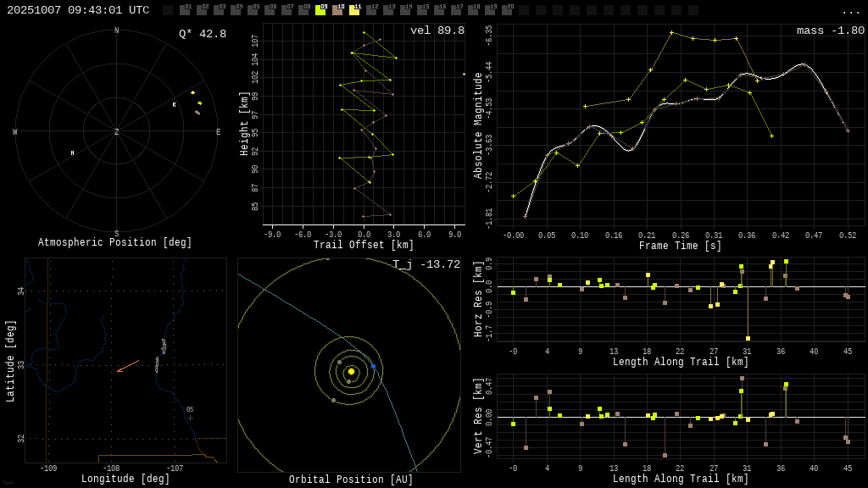868x488 pixels.
Task: Click the orange meteor track arrow on the map
Action: [x=127, y=366]
